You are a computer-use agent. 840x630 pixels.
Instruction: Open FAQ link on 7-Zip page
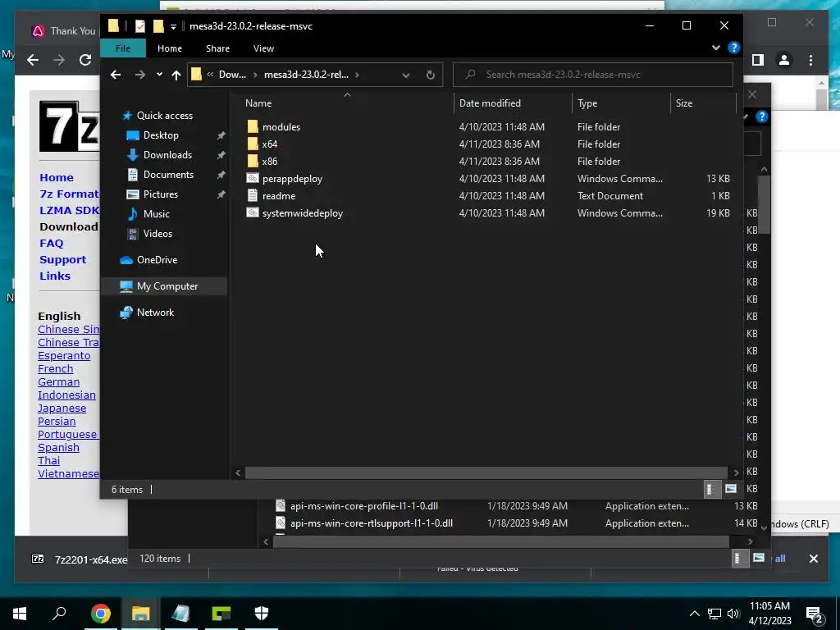pos(52,243)
